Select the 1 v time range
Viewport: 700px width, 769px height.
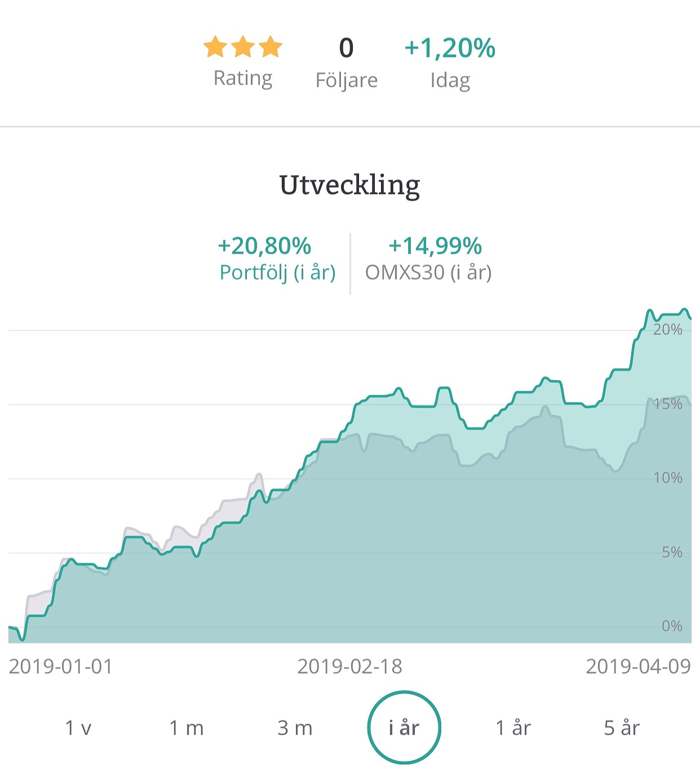click(78, 728)
